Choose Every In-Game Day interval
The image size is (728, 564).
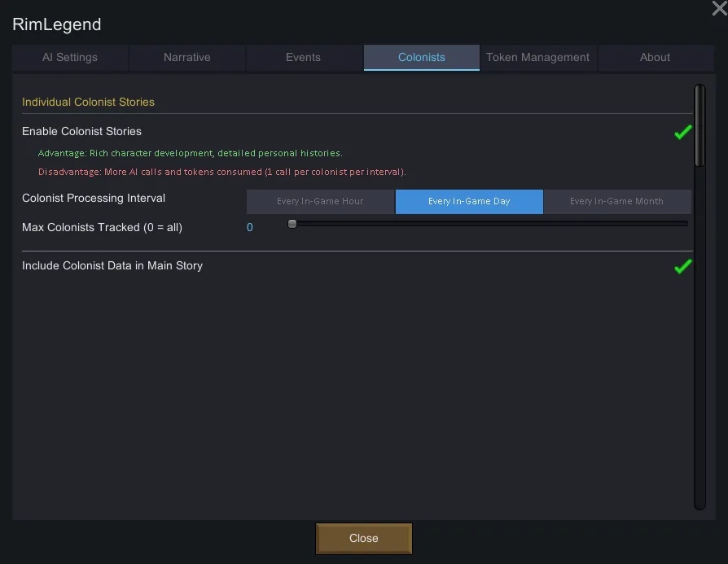tap(469, 202)
